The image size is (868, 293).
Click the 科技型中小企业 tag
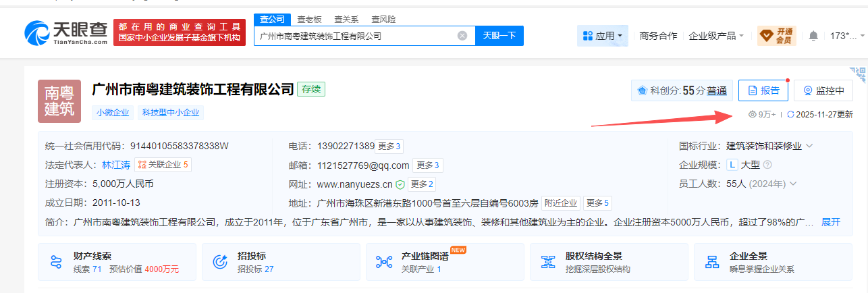(x=171, y=113)
